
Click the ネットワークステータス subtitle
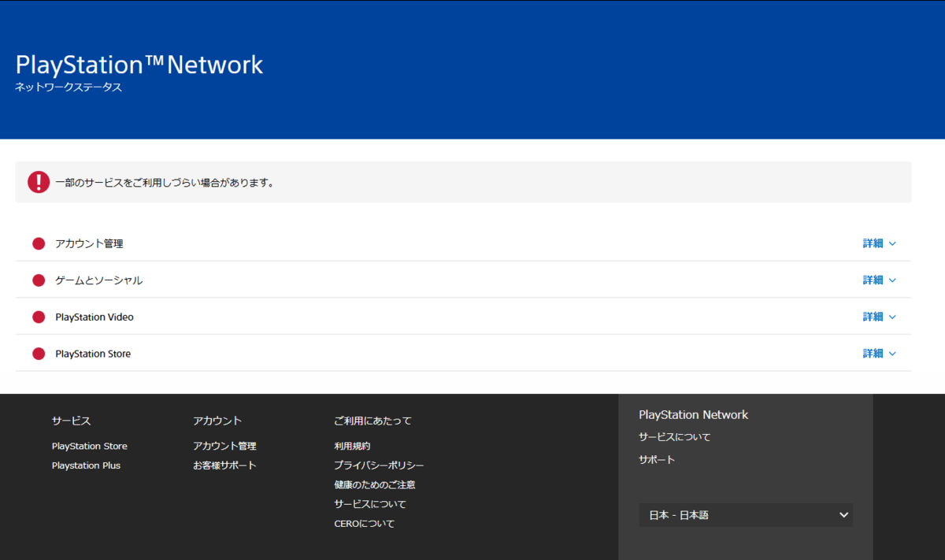pyautogui.click(x=69, y=87)
